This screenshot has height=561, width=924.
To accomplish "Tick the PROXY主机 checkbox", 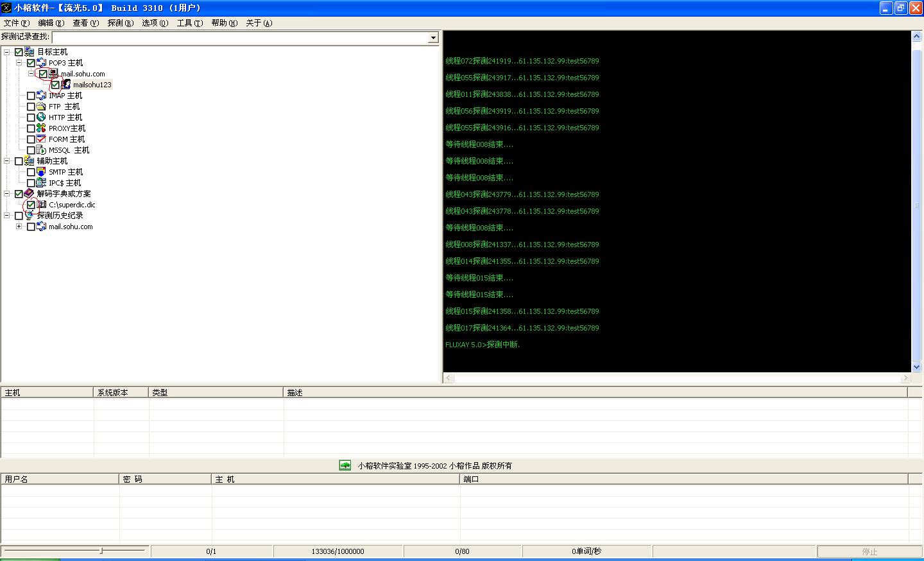I will (31, 128).
